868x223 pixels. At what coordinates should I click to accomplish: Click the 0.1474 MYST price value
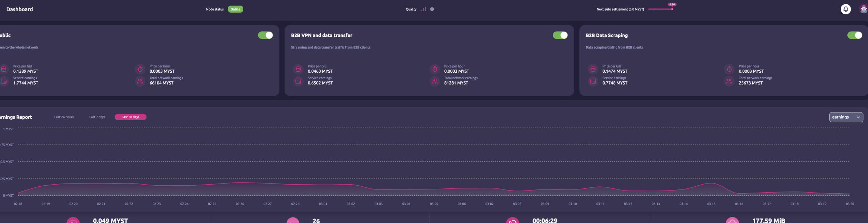point(615,71)
